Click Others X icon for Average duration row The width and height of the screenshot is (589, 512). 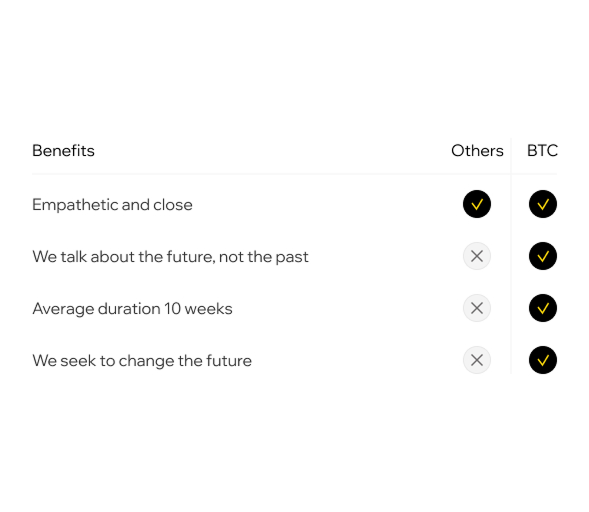[477, 308]
